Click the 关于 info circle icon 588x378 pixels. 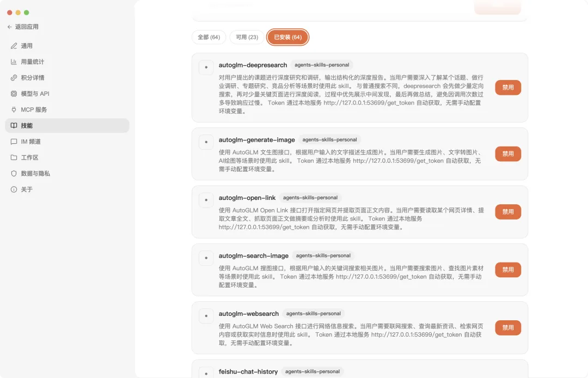click(14, 190)
